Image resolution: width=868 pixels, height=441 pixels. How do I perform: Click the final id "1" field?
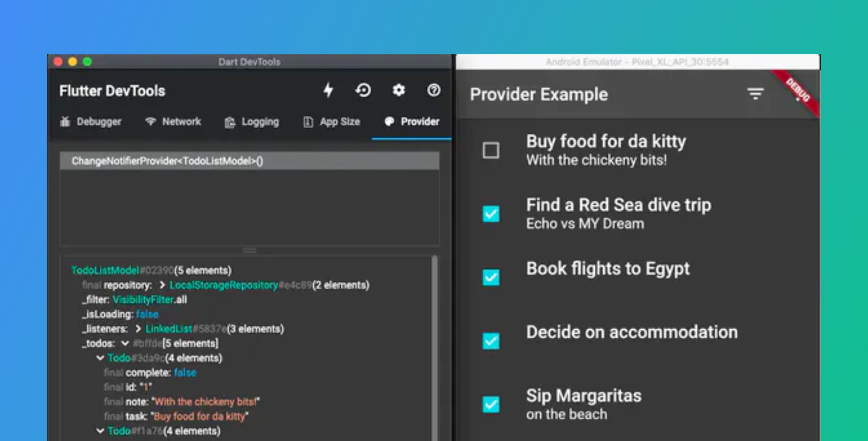tap(128, 387)
